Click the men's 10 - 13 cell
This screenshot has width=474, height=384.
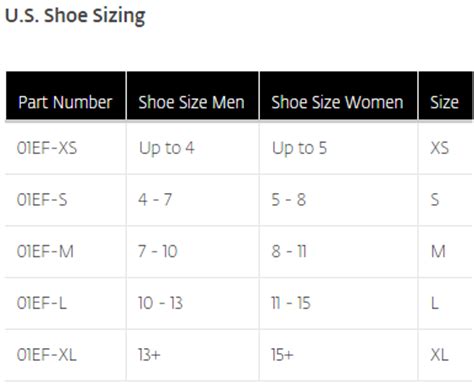click(x=193, y=303)
